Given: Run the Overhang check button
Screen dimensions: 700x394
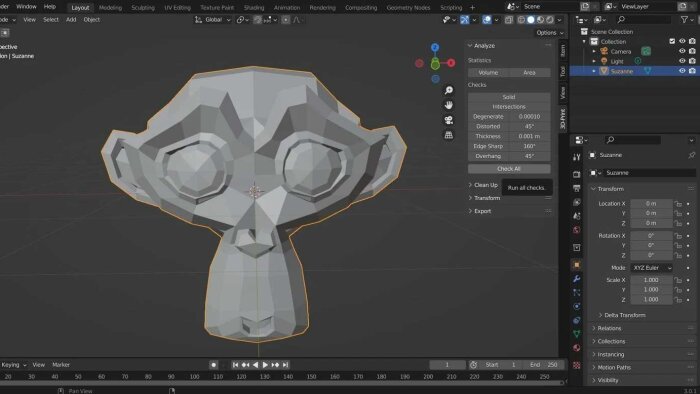Looking at the screenshot, I should (488, 156).
